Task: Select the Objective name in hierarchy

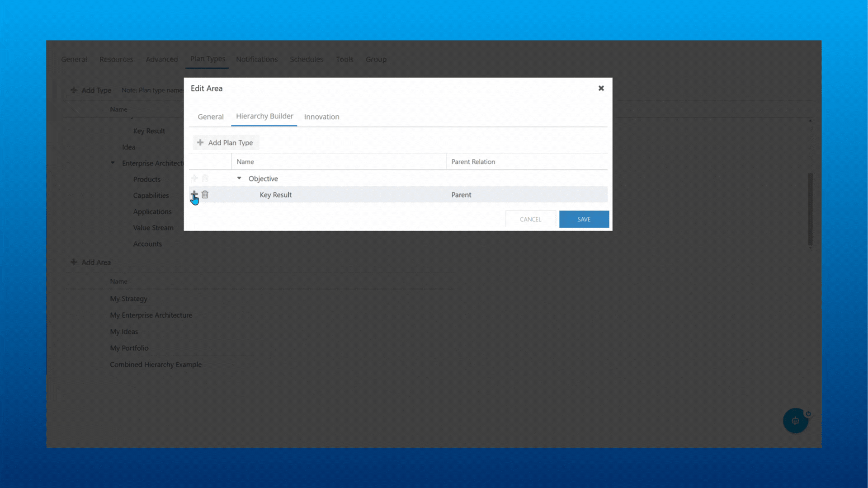Action: click(x=263, y=178)
